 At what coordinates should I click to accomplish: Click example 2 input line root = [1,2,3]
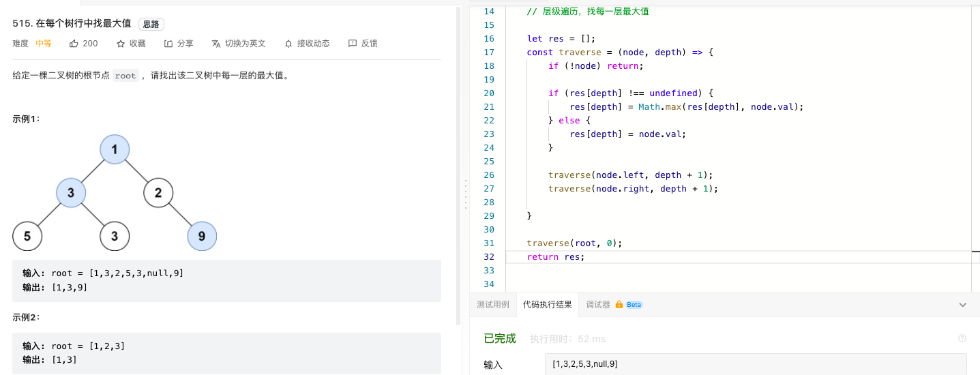[74, 346]
